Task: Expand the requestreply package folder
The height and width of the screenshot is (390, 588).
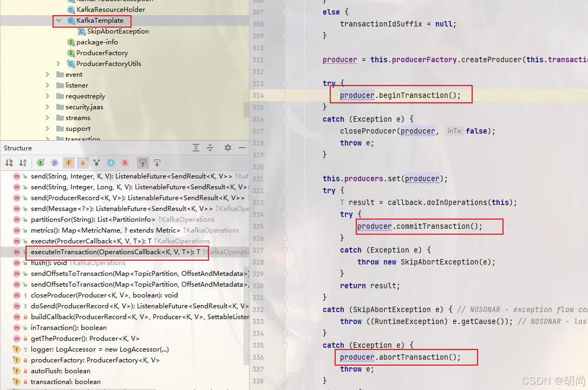Action: tap(47, 96)
